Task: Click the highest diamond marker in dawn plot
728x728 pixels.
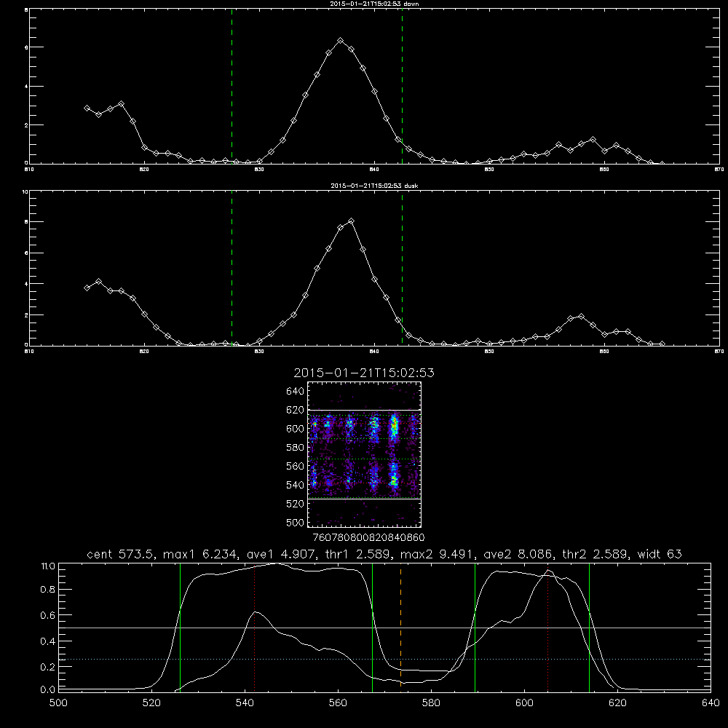Action: click(340, 40)
